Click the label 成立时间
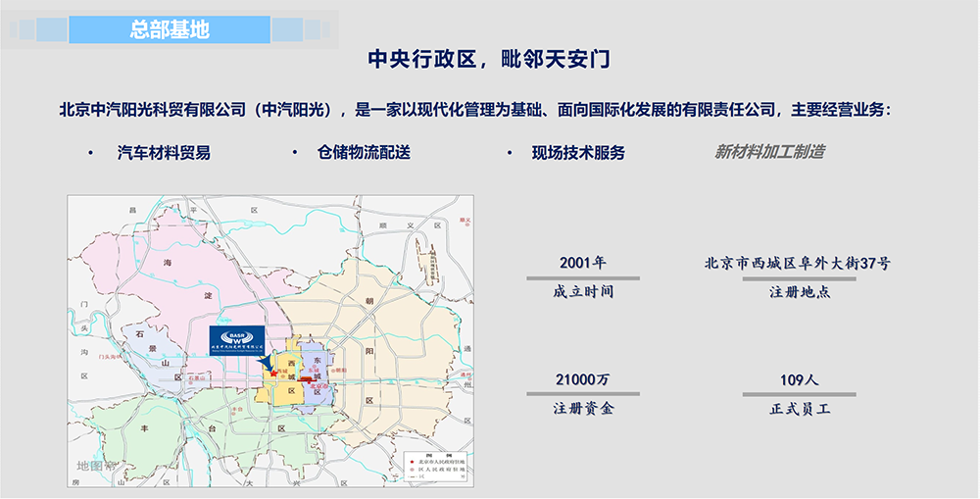The image size is (980, 499). [583, 292]
